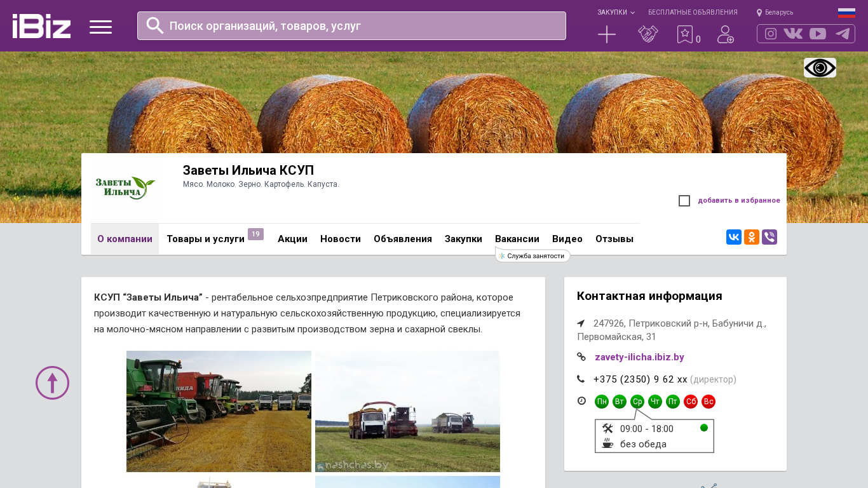Select Friday (Пт) schedule day

point(673,402)
